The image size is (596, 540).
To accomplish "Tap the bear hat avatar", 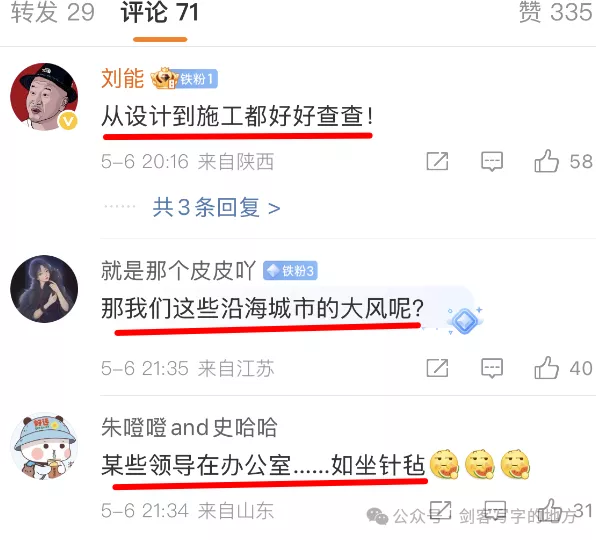I will point(44,446).
